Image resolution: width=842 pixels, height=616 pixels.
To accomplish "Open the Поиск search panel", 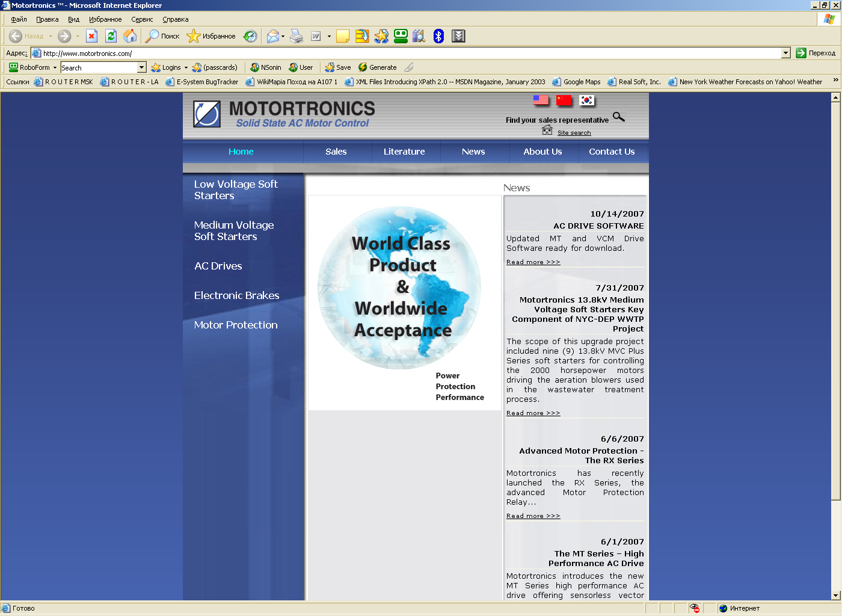I will click(161, 36).
